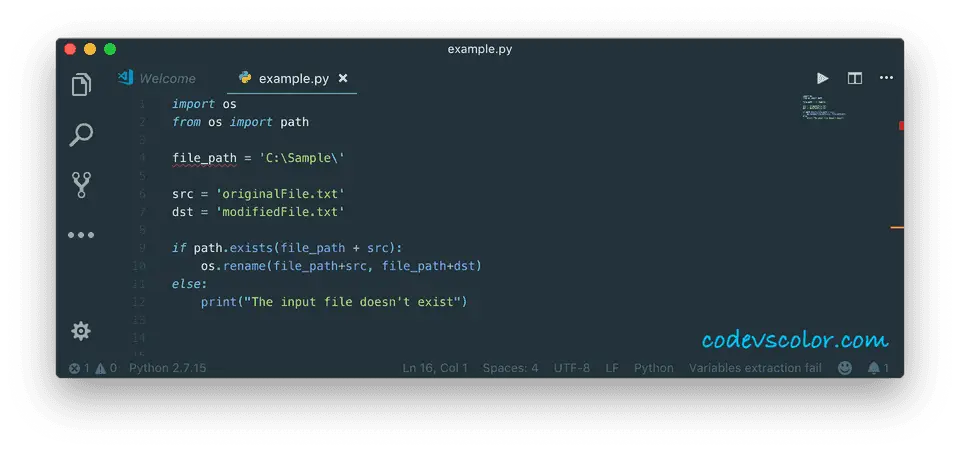The height and width of the screenshot is (452, 960).
Task: Click the Ln 16, Col 1 status
Action: pos(435,368)
